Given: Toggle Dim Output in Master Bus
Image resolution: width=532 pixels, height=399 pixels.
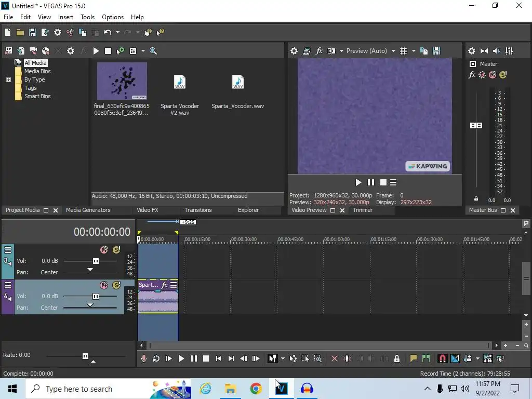Looking at the screenshot, I should [496, 51].
